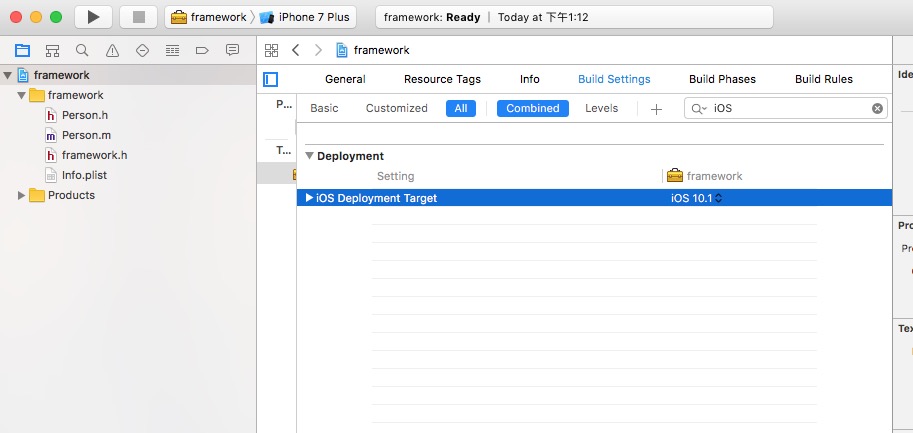Show All build settings
The image size is (913, 433).
pyautogui.click(x=461, y=108)
